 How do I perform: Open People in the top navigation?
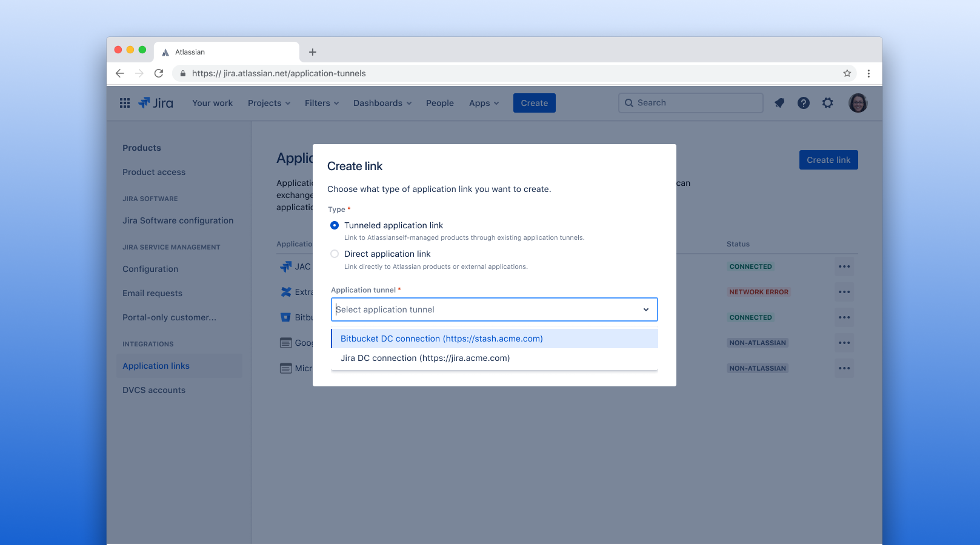click(440, 103)
